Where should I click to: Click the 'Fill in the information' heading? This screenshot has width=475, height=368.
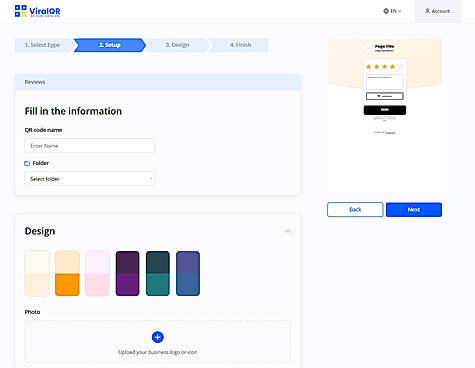click(x=73, y=111)
